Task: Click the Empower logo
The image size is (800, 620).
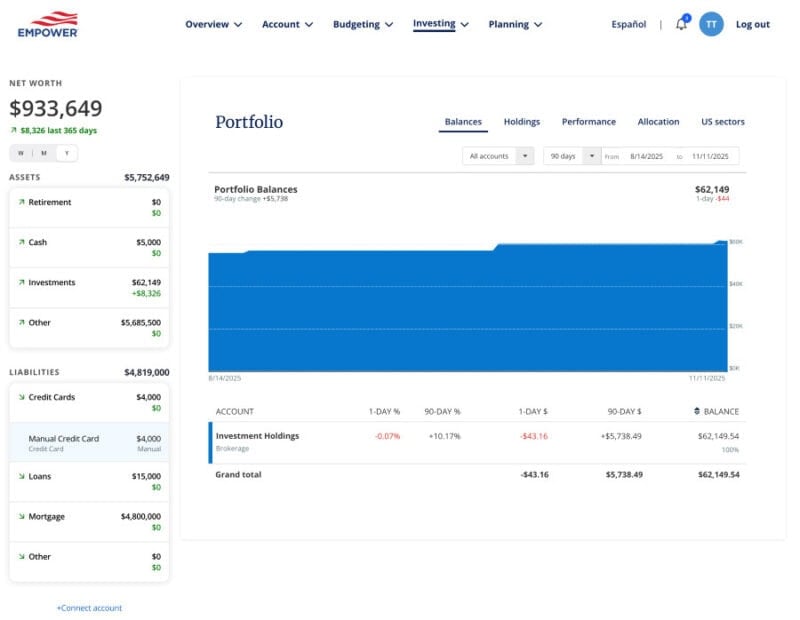Action: (x=48, y=22)
